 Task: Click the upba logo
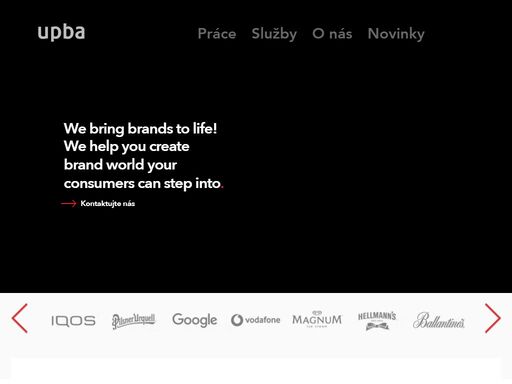[x=61, y=33]
